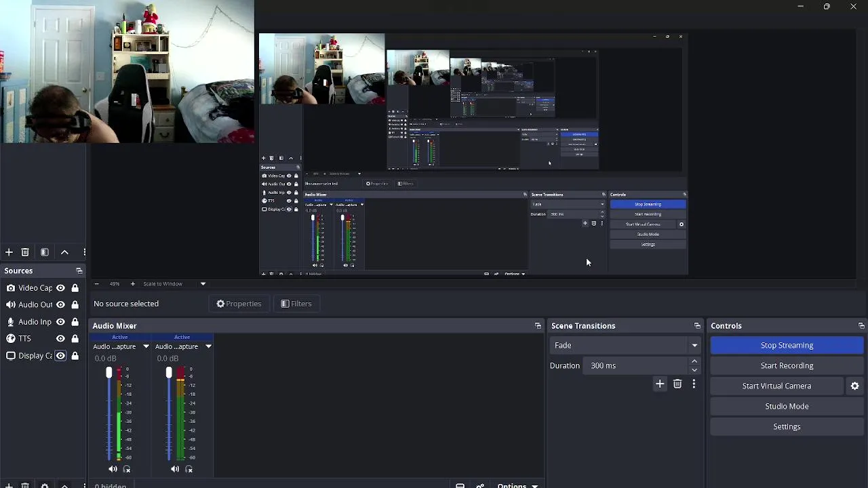
Task: Click the No source selected label
Action: pos(126,304)
